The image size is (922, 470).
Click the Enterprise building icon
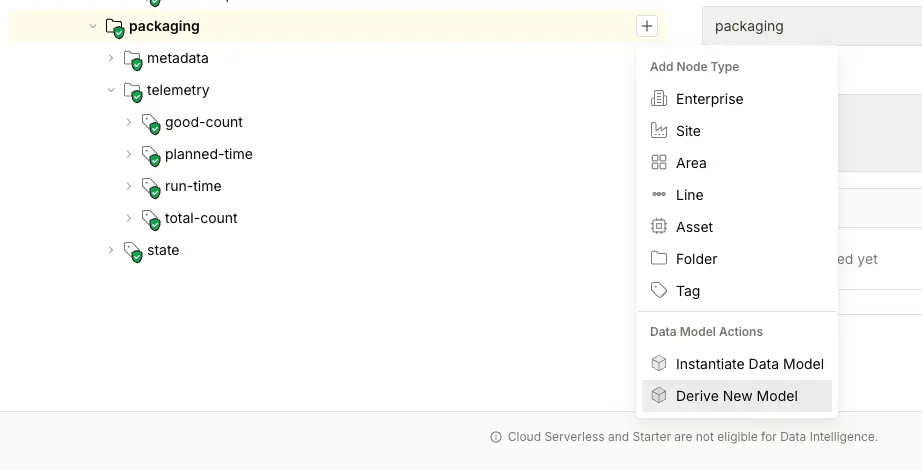coord(659,98)
